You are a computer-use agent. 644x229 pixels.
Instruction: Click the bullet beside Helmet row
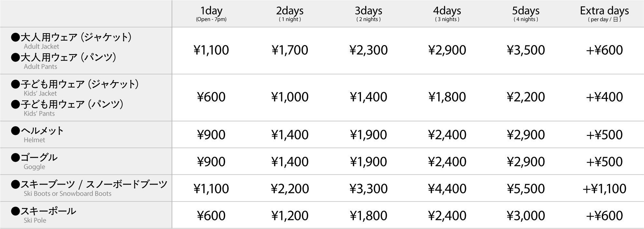click(15, 130)
